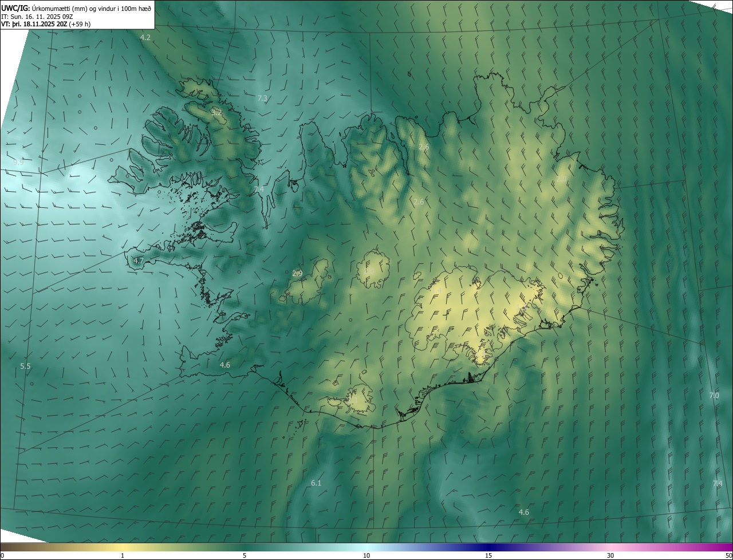This screenshot has height=560, width=733.
Task: Click the 6.1 value label on the map
Action: click(316, 483)
